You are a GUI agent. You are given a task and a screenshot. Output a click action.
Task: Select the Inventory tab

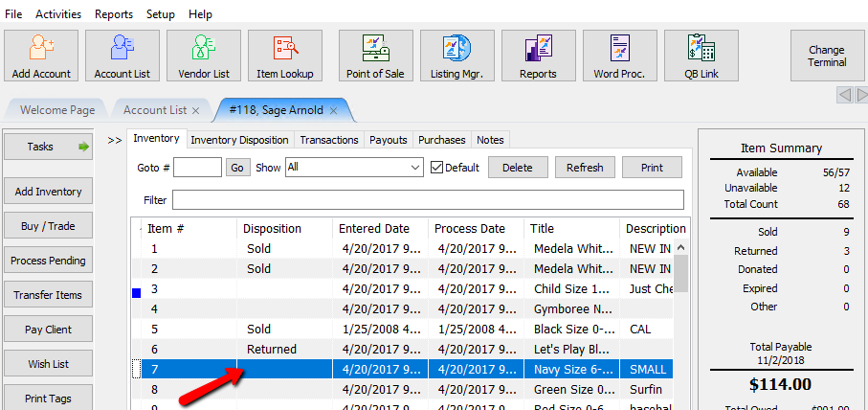(x=156, y=139)
